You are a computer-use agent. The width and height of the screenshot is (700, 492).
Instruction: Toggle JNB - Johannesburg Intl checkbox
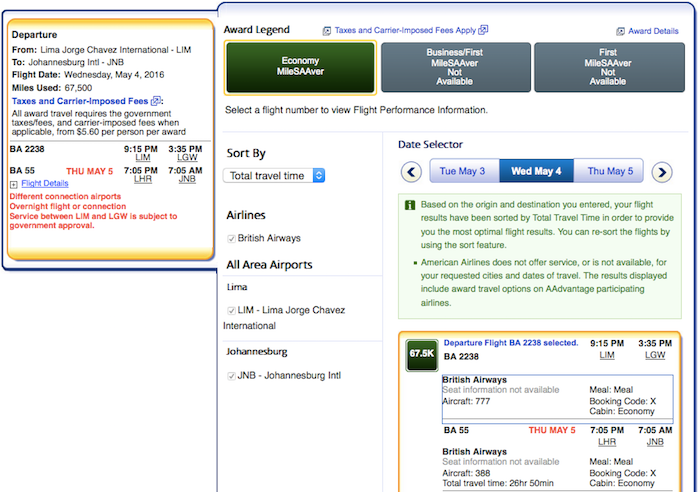[231, 376]
